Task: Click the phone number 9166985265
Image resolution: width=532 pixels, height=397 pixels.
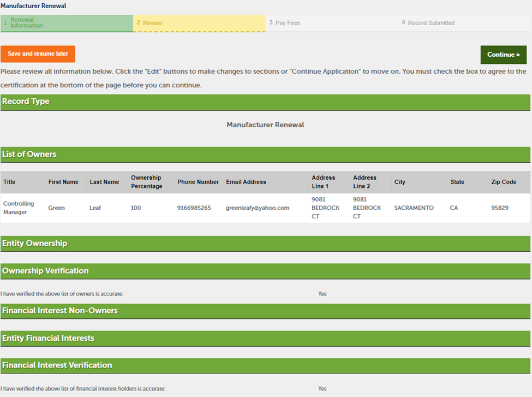Action: 194,208
